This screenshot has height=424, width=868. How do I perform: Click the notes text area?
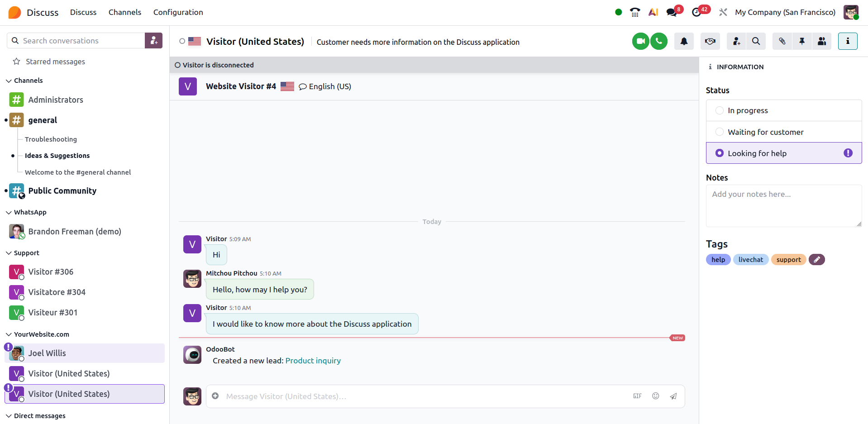[x=783, y=206]
